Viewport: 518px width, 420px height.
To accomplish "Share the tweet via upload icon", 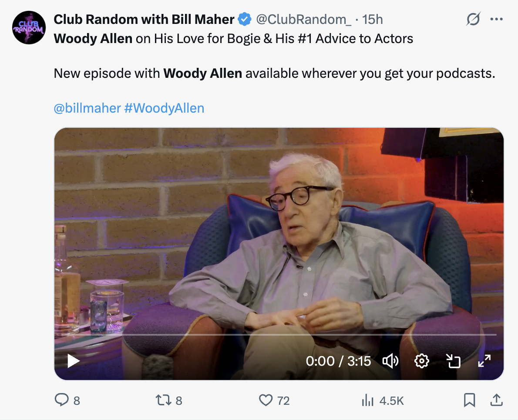I will coord(496,400).
